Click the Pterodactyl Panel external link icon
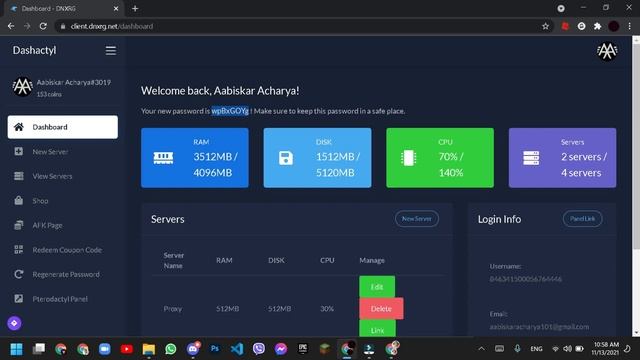 coord(19,298)
